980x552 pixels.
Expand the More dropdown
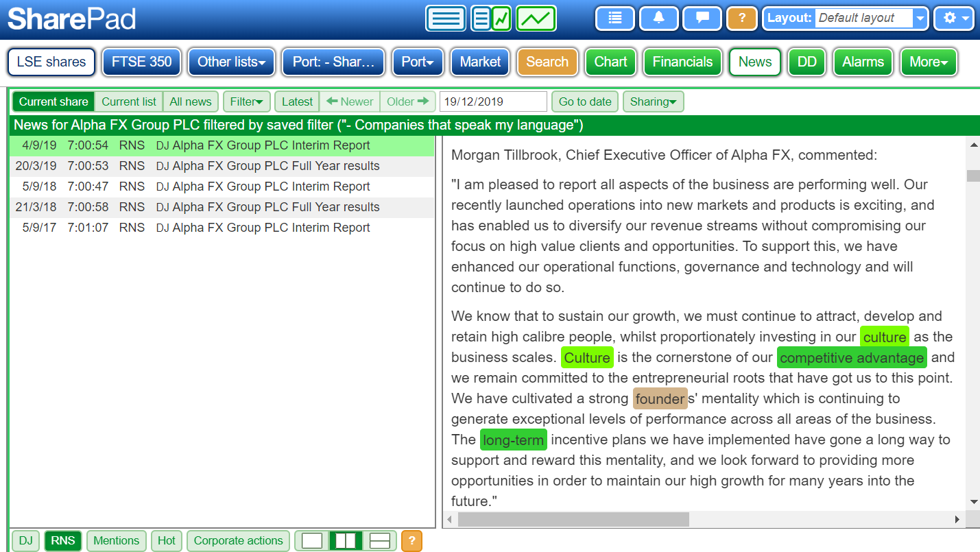point(929,62)
